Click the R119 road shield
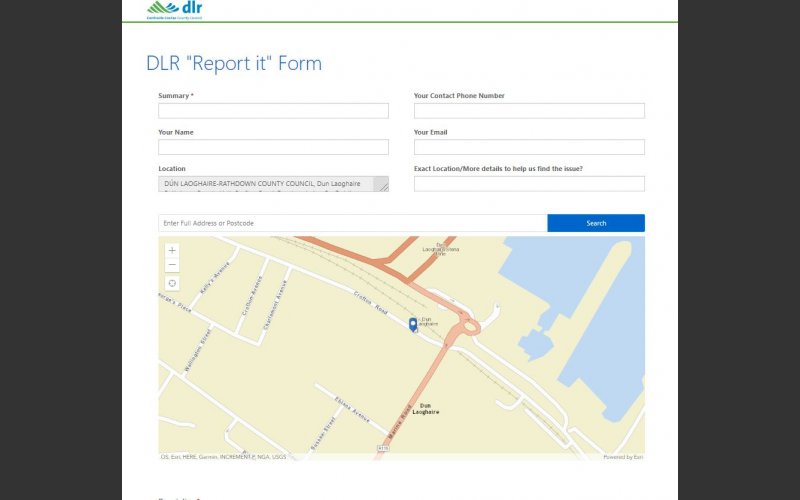The image size is (800, 500). [383, 448]
